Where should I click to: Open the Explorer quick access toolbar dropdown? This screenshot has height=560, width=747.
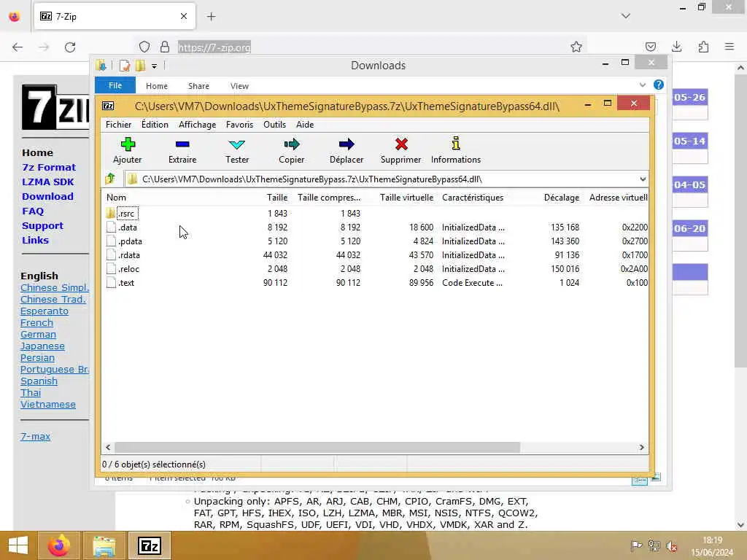tap(154, 66)
